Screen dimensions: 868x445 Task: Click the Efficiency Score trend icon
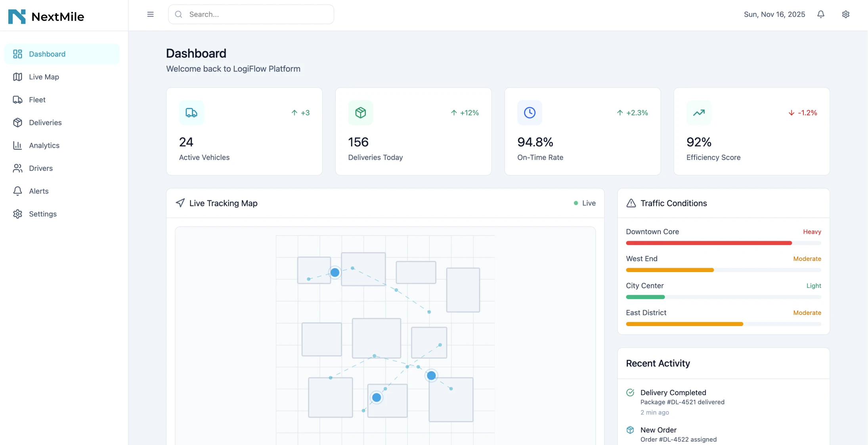699,113
